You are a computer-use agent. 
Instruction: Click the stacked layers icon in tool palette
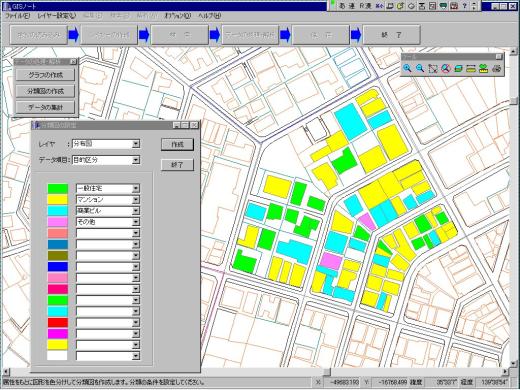point(458,68)
